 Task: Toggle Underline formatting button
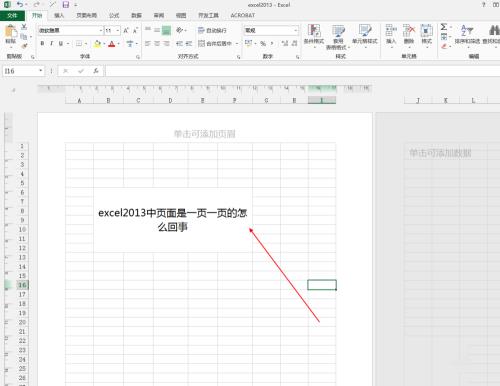(x=61, y=44)
